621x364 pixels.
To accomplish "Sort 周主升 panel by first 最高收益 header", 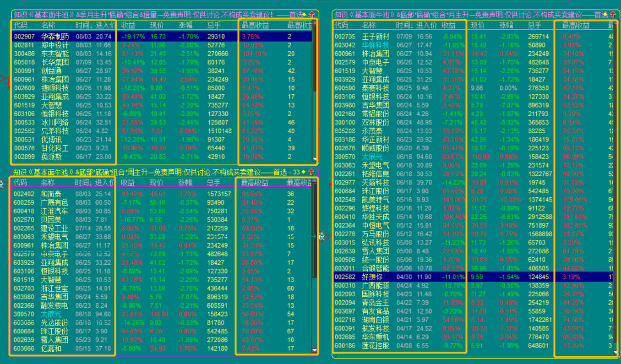I will (255, 182).
